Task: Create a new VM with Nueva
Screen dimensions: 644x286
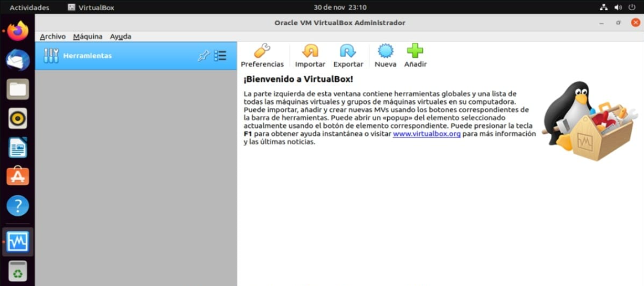Action: [x=385, y=56]
